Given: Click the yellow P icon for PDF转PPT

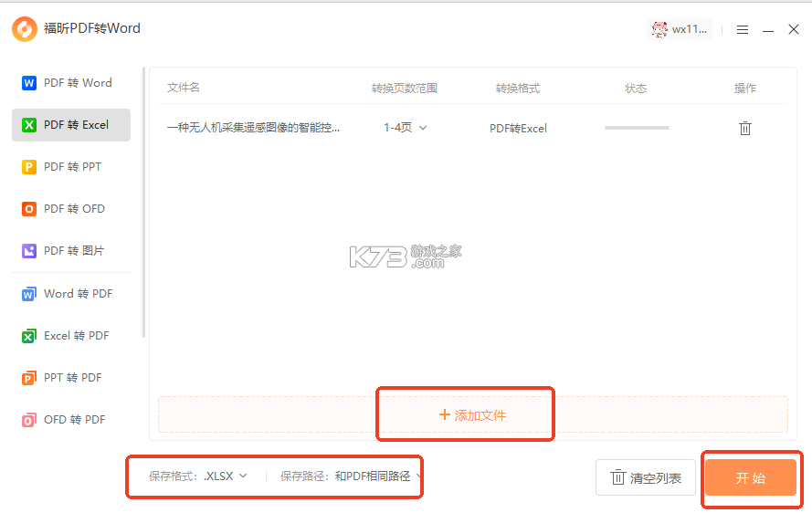Looking at the screenshot, I should pyautogui.click(x=29, y=167).
